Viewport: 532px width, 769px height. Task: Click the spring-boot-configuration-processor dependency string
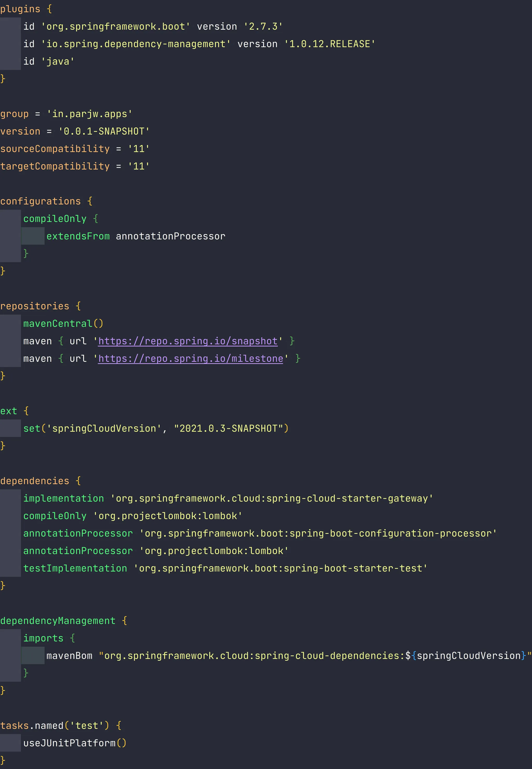[318, 533]
